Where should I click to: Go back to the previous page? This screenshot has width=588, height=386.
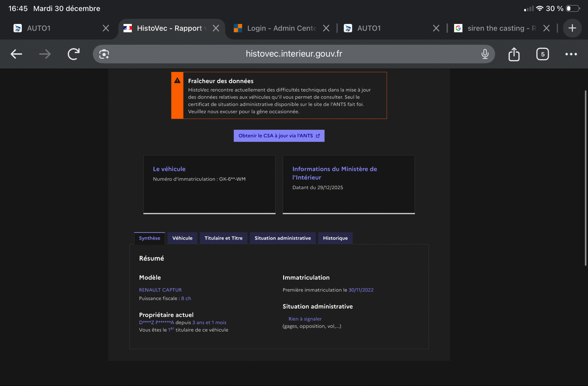pos(16,54)
